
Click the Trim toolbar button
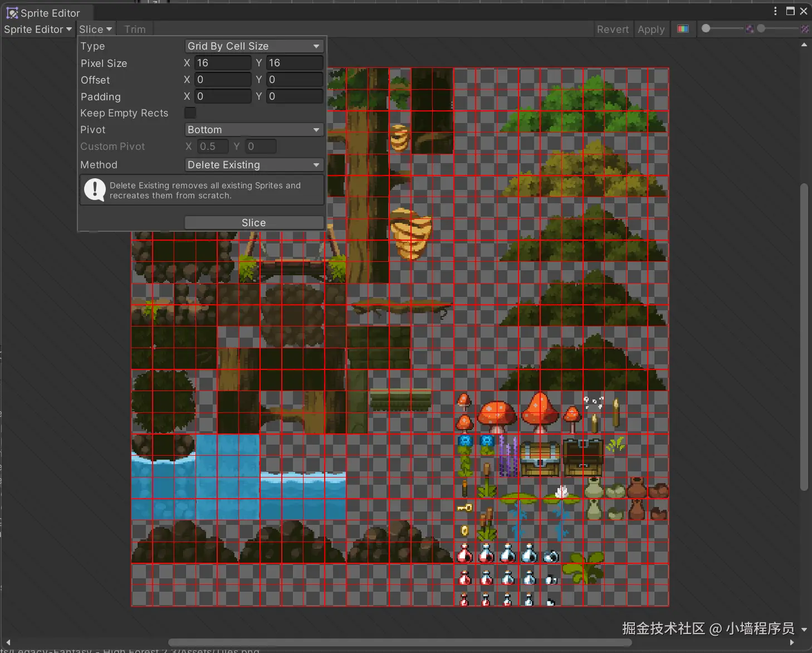[135, 30]
